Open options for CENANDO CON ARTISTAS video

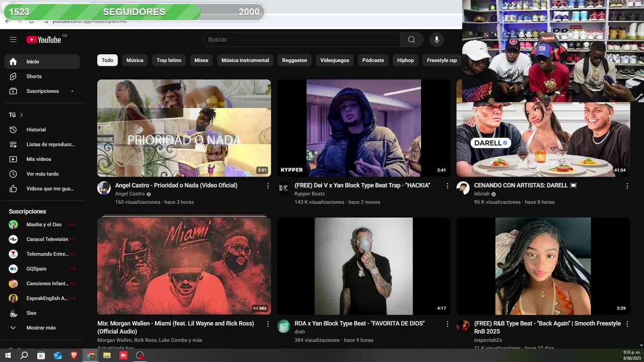click(x=627, y=186)
